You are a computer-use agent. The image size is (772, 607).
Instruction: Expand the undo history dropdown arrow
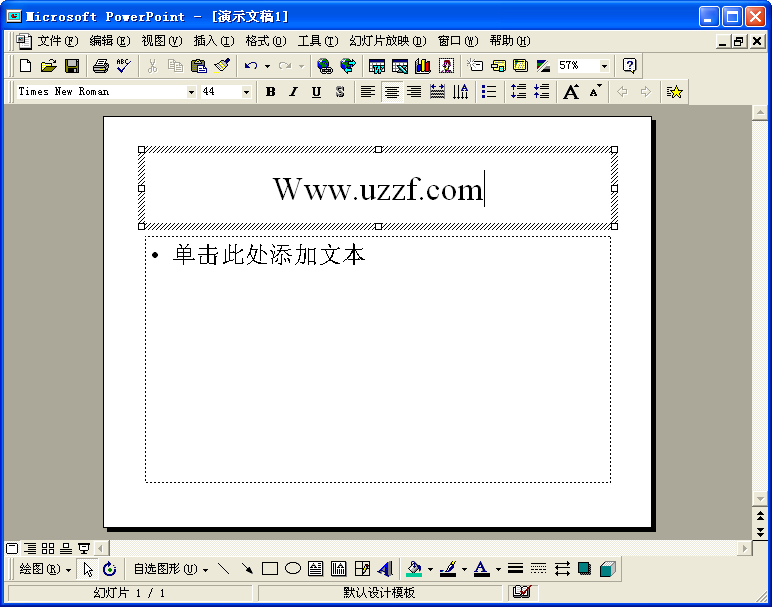coord(267,66)
